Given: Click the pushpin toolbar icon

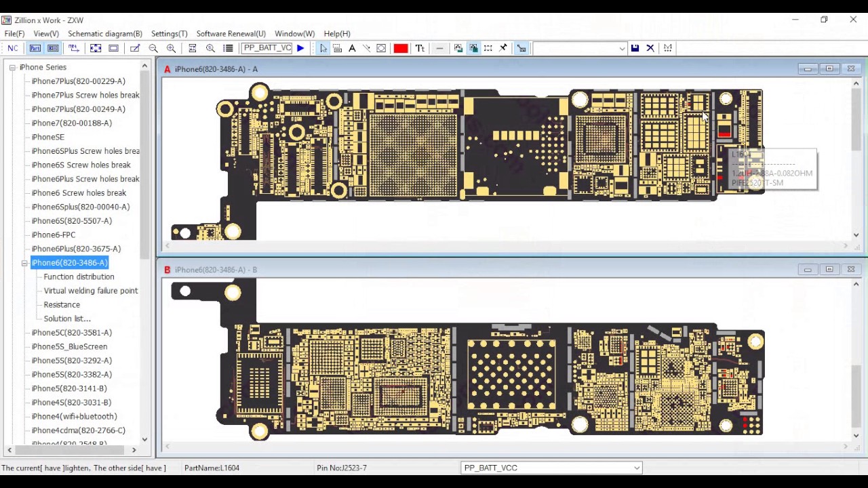Looking at the screenshot, I should [x=503, y=48].
